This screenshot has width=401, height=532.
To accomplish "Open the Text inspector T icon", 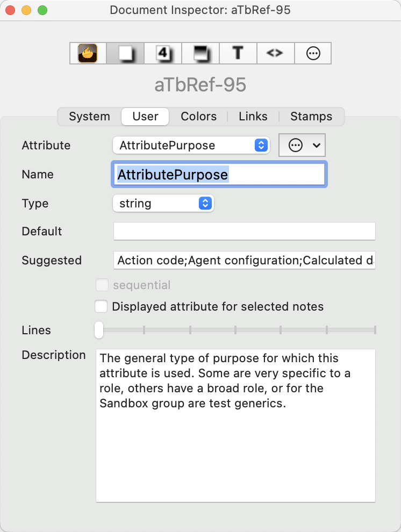I will [238, 53].
